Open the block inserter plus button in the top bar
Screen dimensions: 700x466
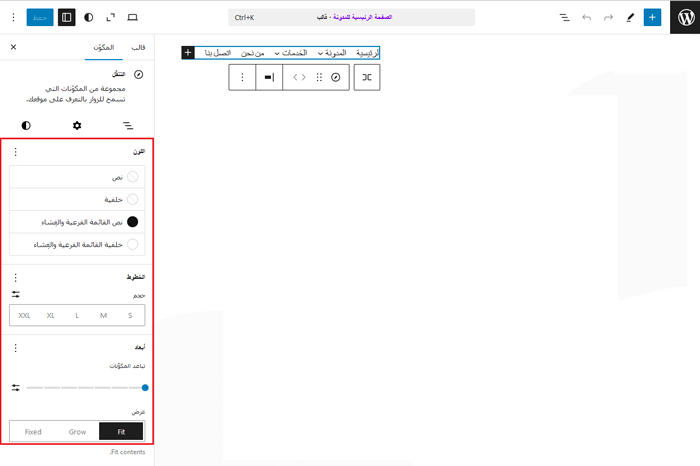[652, 17]
